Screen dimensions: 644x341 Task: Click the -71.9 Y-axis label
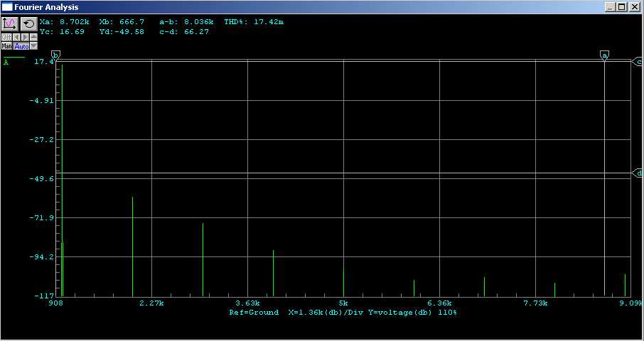(x=41, y=218)
